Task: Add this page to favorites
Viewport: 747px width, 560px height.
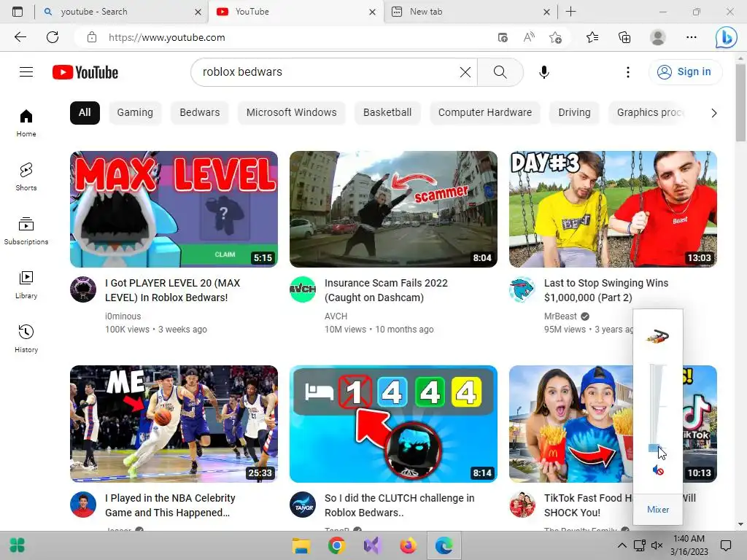Action: 555,37
